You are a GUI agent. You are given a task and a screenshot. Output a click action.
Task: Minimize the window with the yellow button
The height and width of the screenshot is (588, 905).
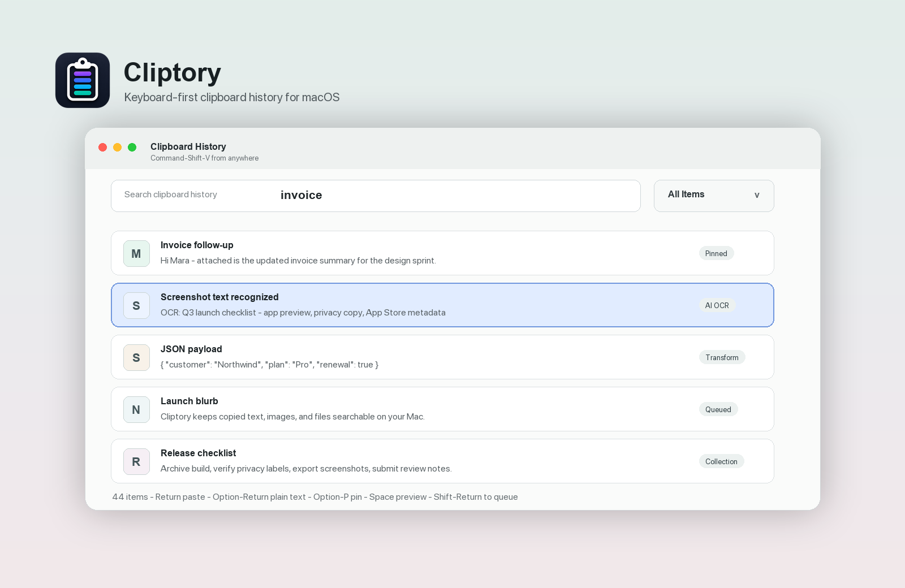pyautogui.click(x=118, y=147)
